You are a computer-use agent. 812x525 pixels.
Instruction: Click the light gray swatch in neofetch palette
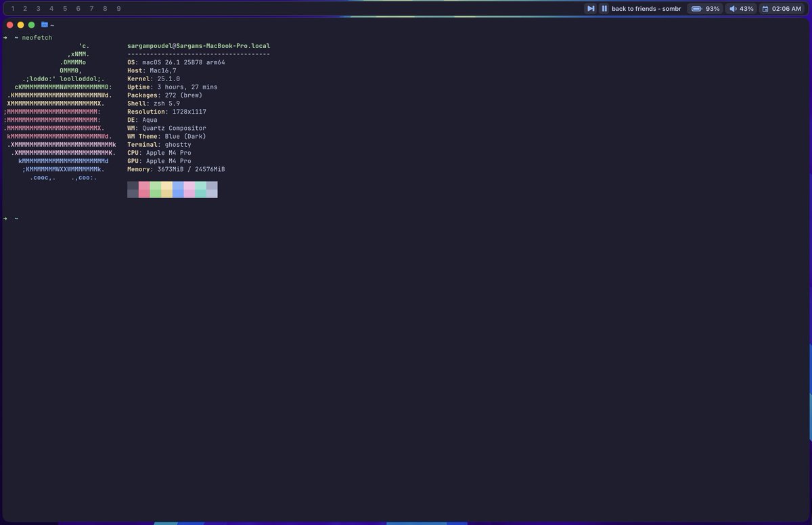(x=212, y=189)
